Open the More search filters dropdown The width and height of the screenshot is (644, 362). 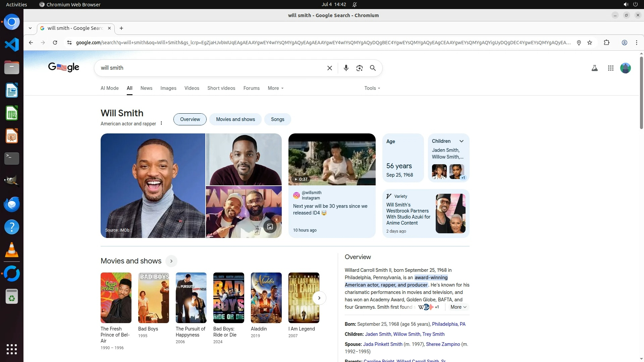(275, 88)
